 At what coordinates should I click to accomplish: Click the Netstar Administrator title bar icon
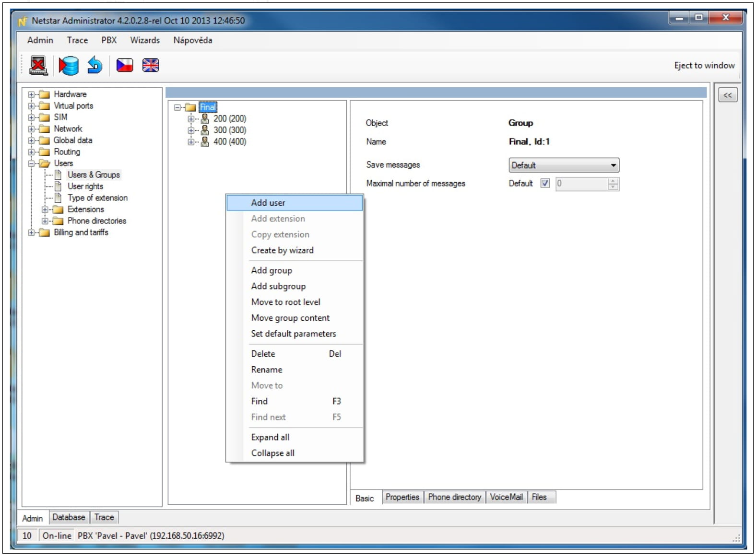(x=23, y=21)
